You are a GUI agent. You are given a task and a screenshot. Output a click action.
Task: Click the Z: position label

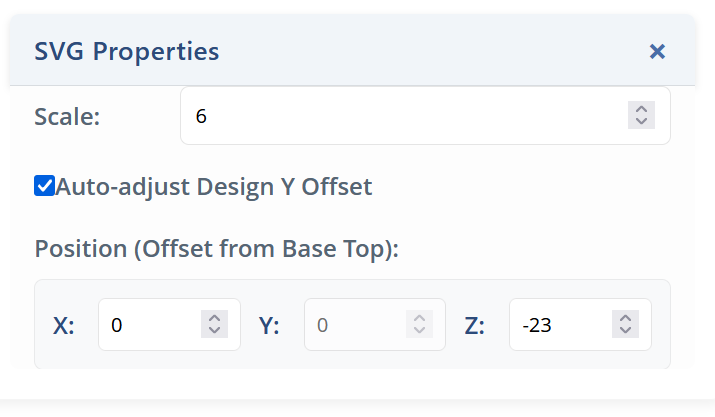(475, 325)
